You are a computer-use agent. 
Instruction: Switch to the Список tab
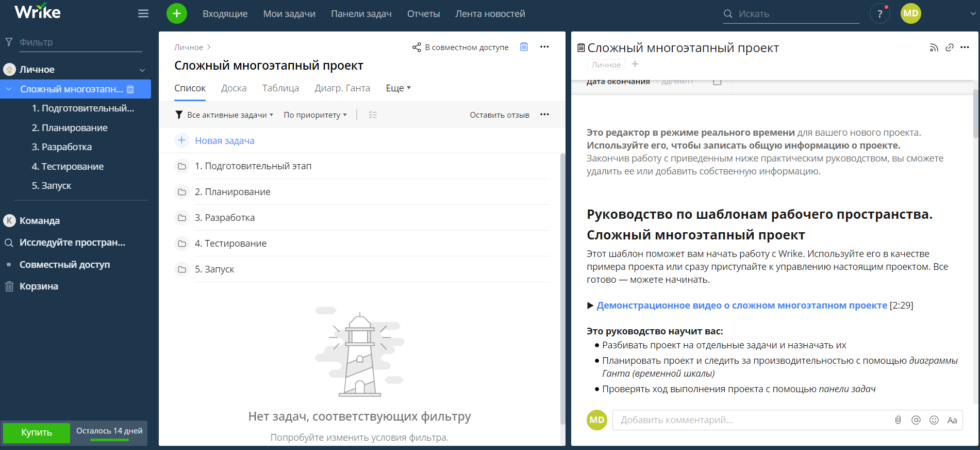tap(190, 88)
